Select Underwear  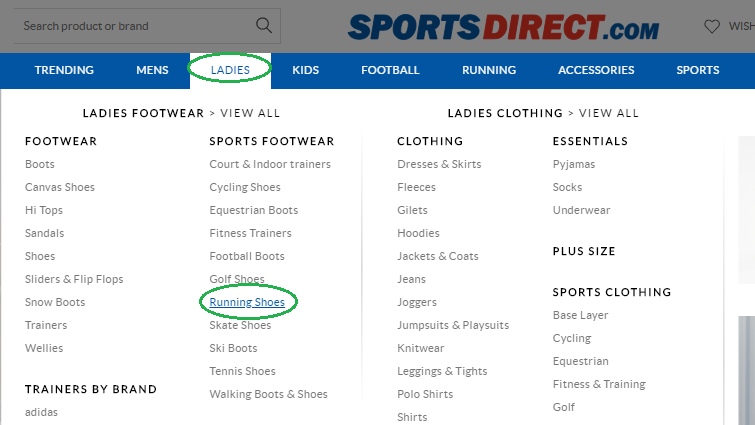coord(581,210)
